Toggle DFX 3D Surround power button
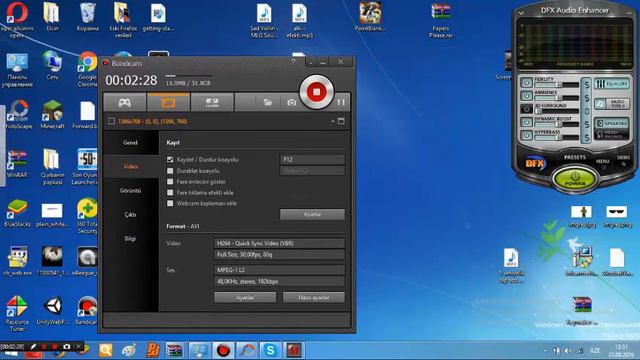 pyautogui.click(x=527, y=109)
